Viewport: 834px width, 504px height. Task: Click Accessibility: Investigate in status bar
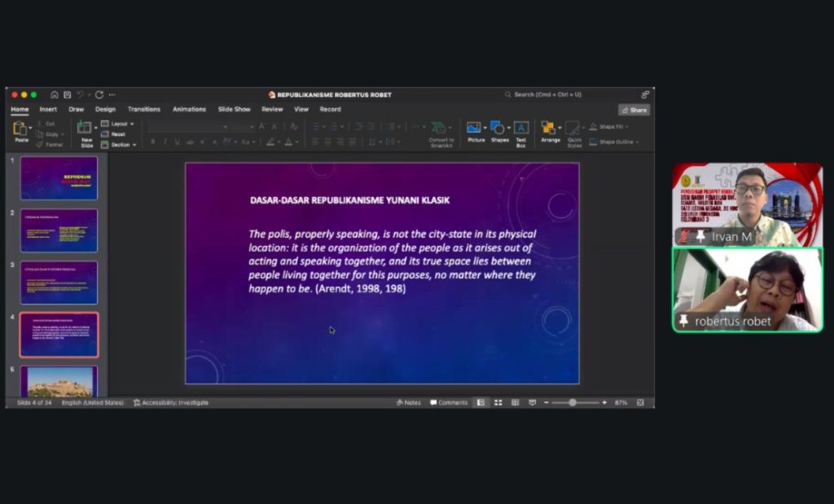coord(171,402)
